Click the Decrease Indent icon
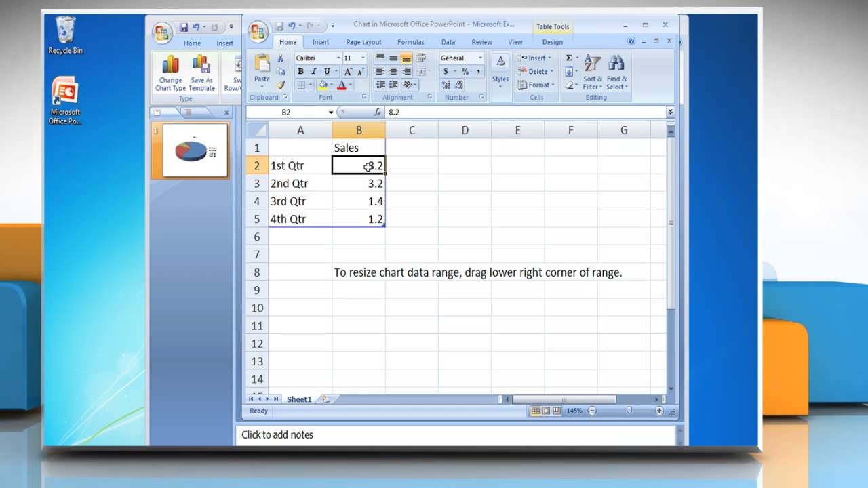Viewport: 868px width, 488px height. (x=380, y=85)
